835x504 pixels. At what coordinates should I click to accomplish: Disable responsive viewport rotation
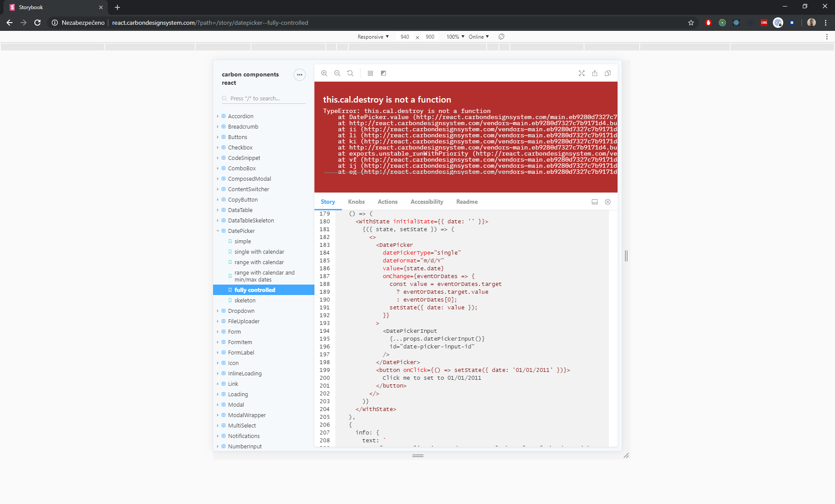501,36
